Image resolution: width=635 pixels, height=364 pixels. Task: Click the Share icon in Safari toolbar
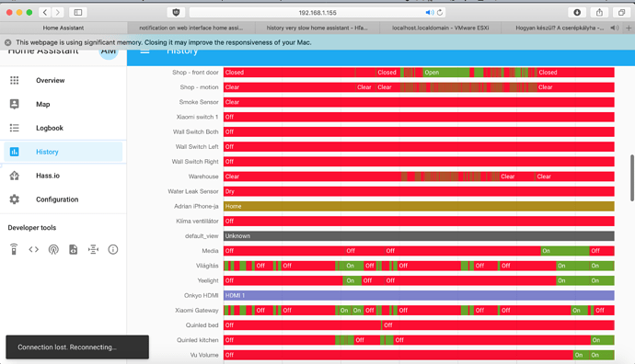[599, 13]
